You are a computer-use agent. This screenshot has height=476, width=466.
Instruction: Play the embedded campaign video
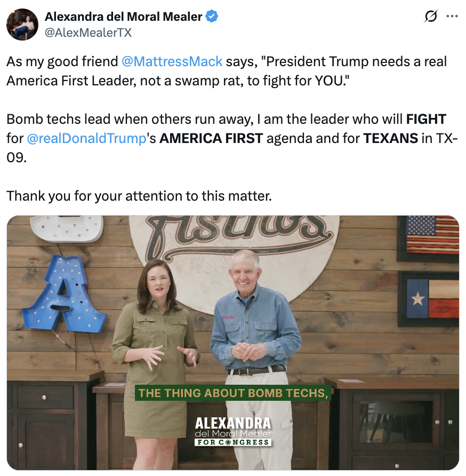[x=232, y=343]
